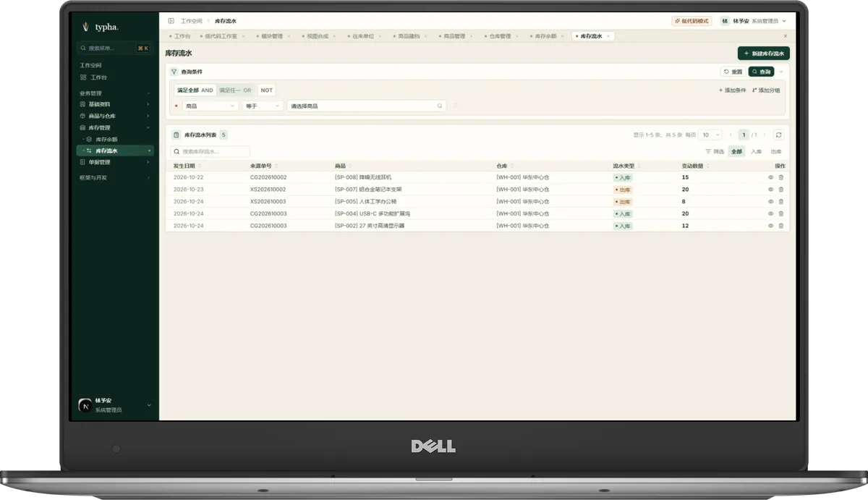The image size is (868, 500).
Task: Delete the XS202610002 row with trash icon
Action: [780, 190]
